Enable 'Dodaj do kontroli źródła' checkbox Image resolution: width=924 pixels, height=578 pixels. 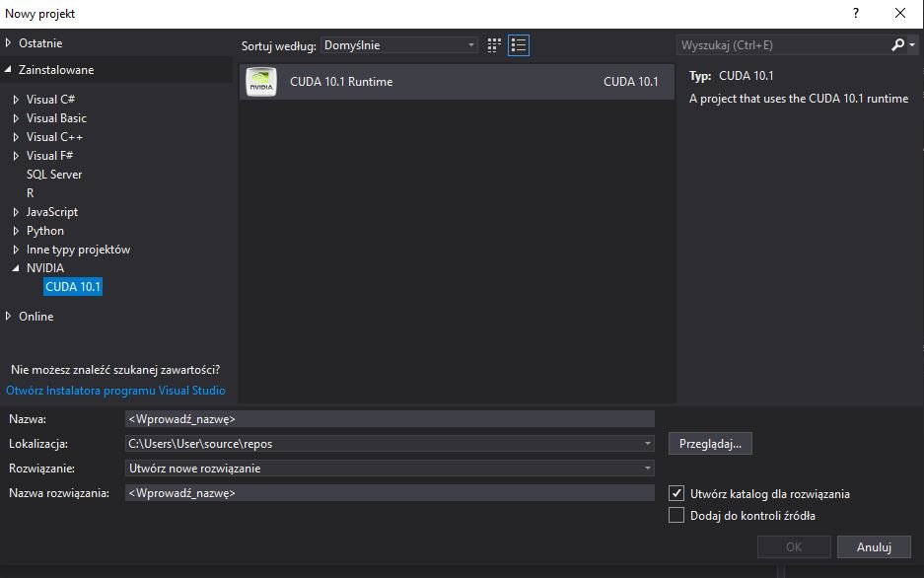[x=676, y=515]
